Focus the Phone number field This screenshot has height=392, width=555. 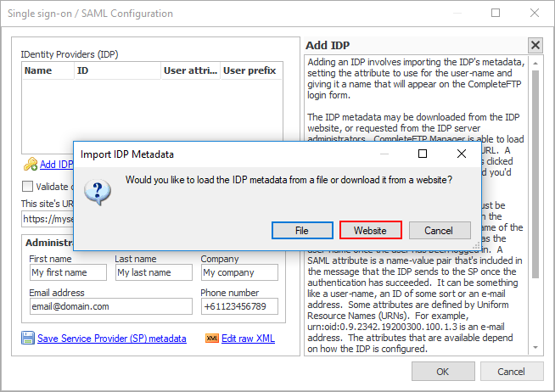click(x=238, y=306)
